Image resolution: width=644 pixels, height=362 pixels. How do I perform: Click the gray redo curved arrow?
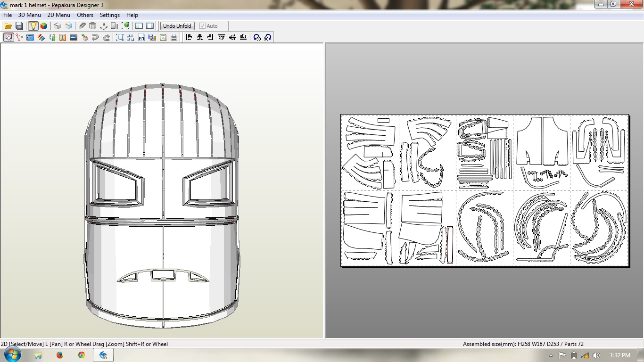click(106, 37)
